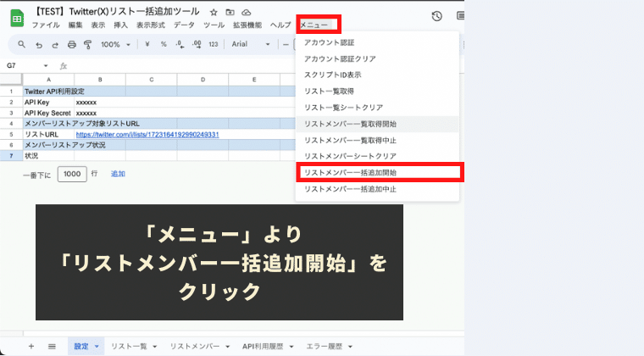The image size is (644, 356).
Task: Select the API Key cell A2
Action: click(x=48, y=103)
